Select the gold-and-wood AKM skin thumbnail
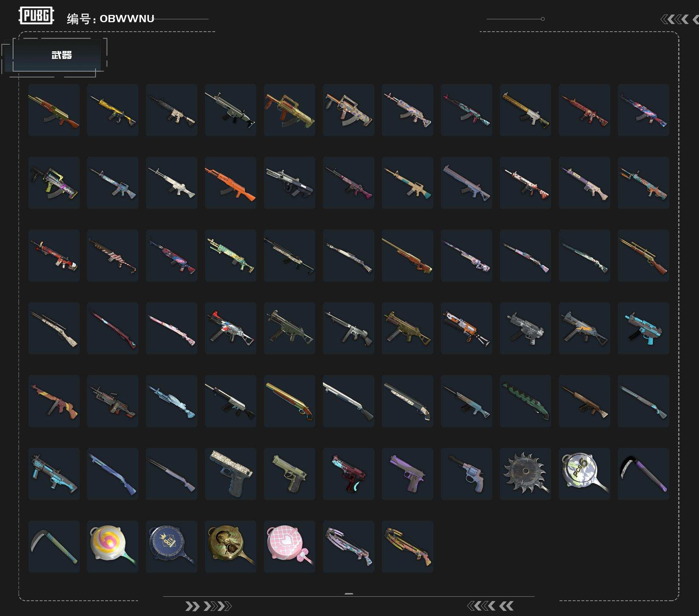This screenshot has height=616, width=699. point(54,110)
